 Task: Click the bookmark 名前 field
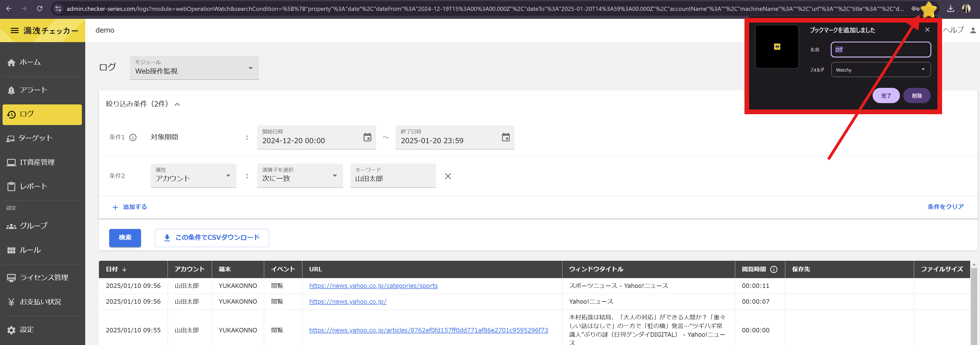pos(881,50)
